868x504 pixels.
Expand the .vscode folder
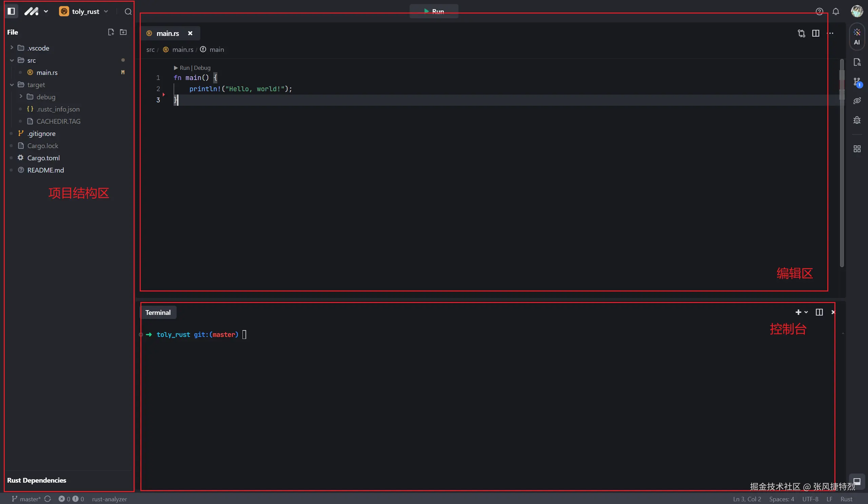pos(38,48)
